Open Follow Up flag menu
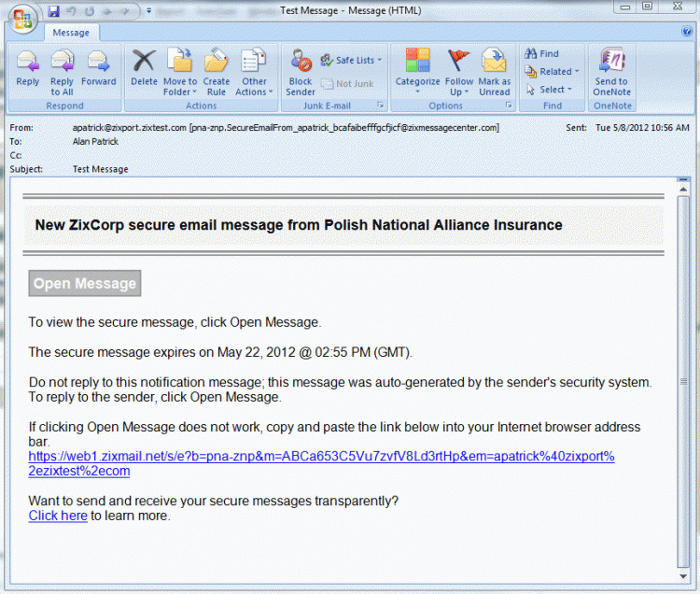Image resolution: width=700 pixels, height=594 pixels. pyautogui.click(x=458, y=73)
